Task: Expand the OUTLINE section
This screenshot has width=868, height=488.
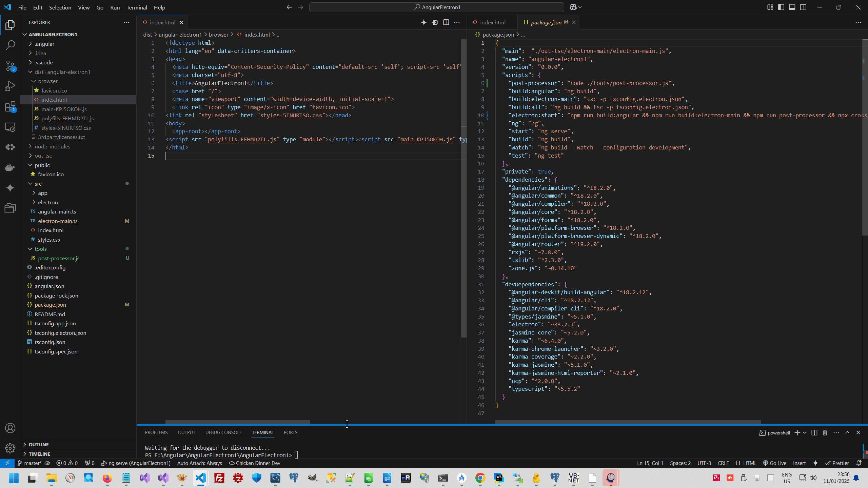Action: [x=39, y=444]
